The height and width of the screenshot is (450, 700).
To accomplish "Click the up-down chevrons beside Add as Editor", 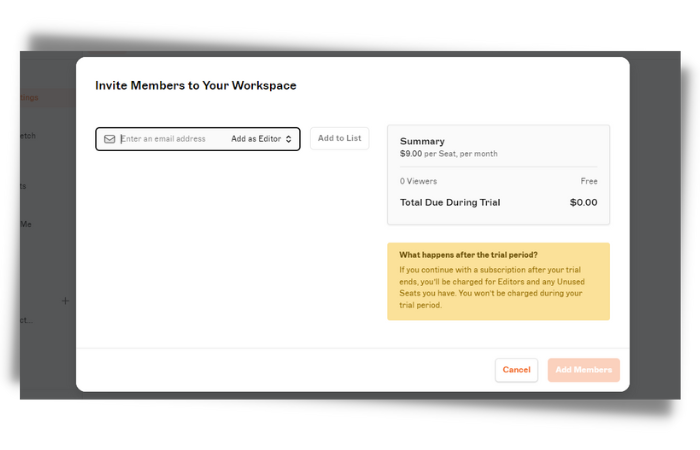I will (288, 139).
